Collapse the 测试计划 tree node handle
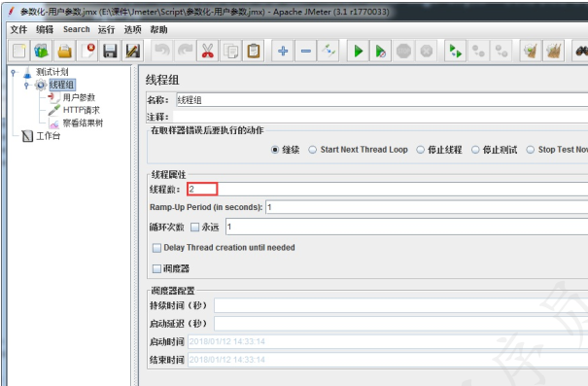The image size is (588, 386). [x=14, y=72]
